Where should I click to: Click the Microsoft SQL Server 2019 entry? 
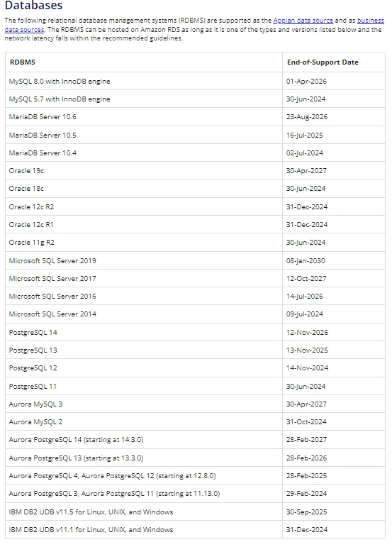(144, 260)
